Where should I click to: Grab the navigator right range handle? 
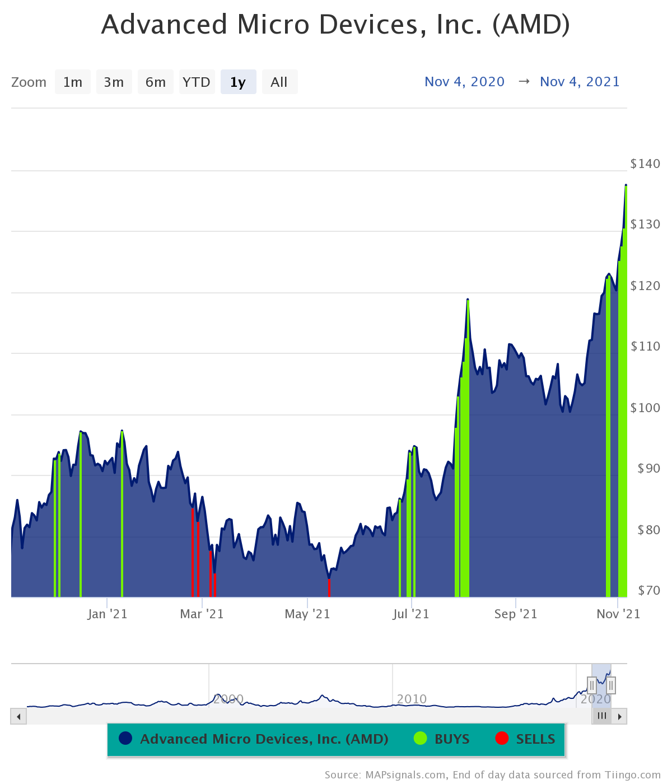[x=611, y=685]
